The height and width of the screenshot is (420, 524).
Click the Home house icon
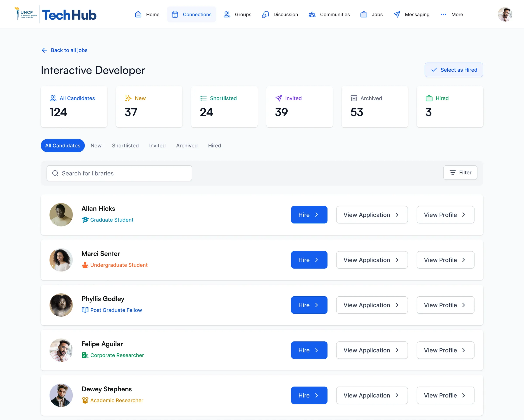click(x=138, y=14)
